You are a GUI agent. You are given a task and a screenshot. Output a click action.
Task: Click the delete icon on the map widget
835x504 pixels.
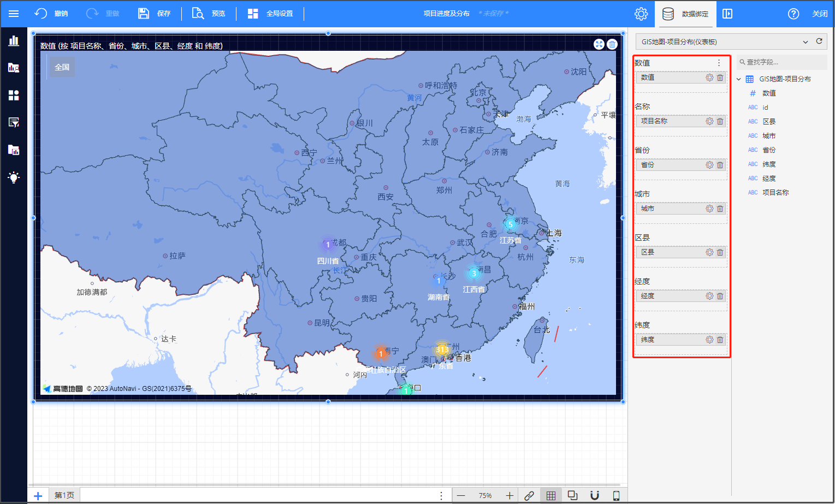[612, 45]
